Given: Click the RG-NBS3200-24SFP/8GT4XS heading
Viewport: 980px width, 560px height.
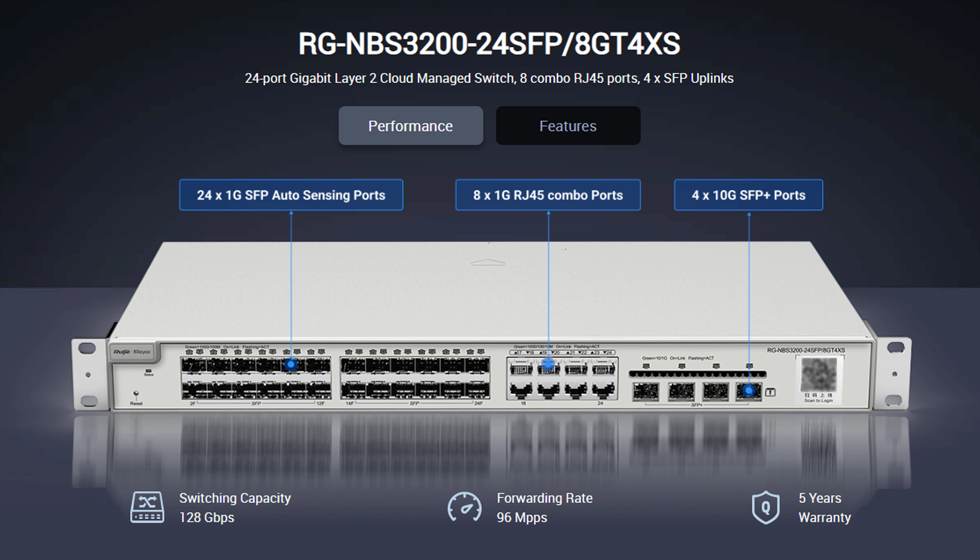Looking at the screenshot, I should point(489,44).
